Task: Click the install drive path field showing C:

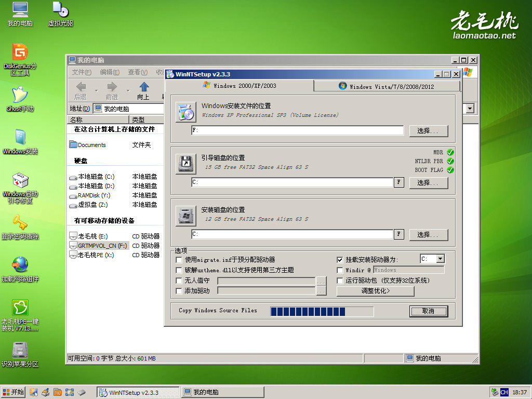Action: coord(292,234)
